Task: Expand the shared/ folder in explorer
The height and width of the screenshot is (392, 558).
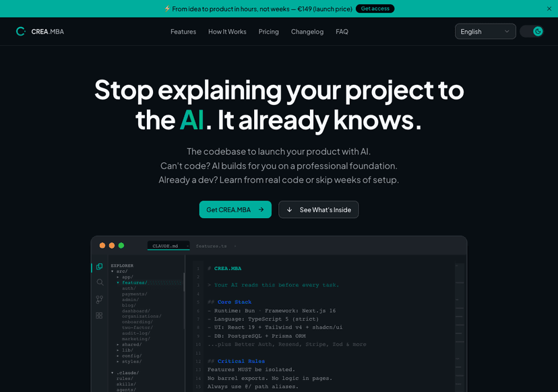Action: pyautogui.click(x=131, y=344)
